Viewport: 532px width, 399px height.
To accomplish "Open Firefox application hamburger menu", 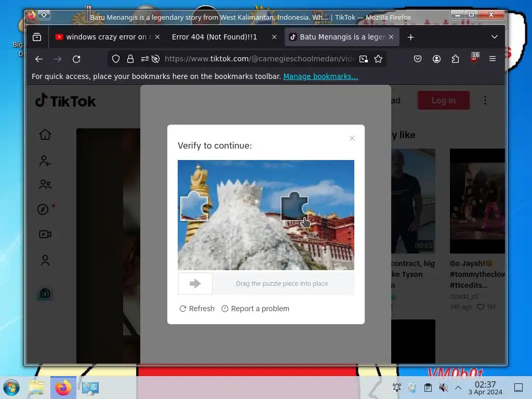I will [x=493, y=59].
